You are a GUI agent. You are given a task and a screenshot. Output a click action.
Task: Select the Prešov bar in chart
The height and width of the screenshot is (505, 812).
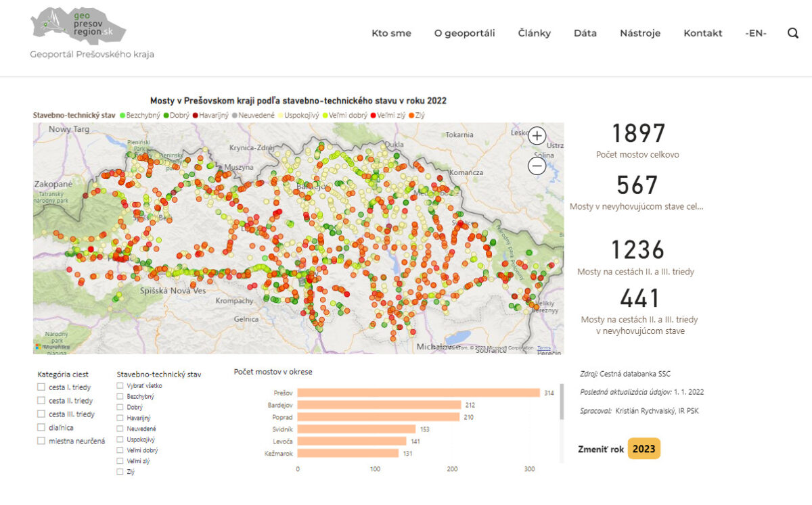click(x=418, y=393)
